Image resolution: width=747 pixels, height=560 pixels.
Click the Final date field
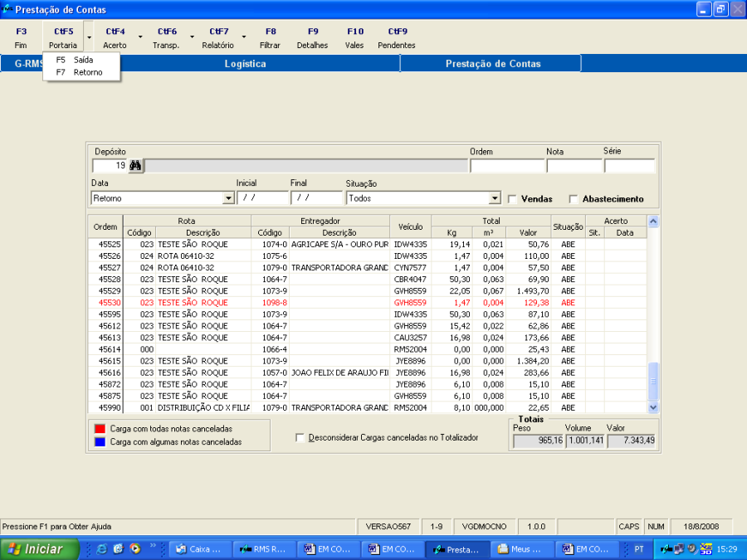pos(316,197)
